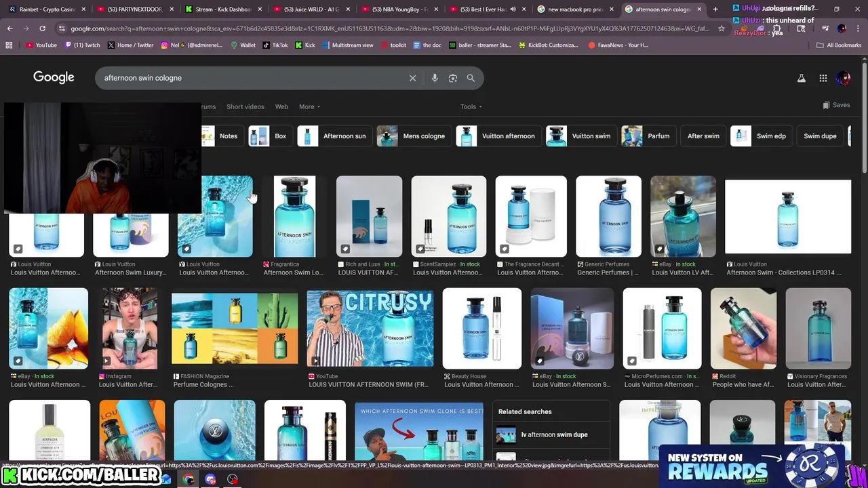The width and height of the screenshot is (868, 488).
Task: Open the FASHION Magazine perfume colognes image
Action: (x=235, y=329)
